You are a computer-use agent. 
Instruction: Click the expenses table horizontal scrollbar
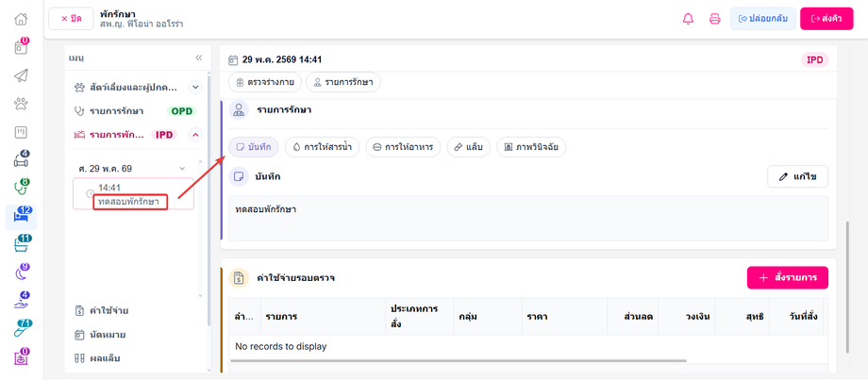pos(458,360)
